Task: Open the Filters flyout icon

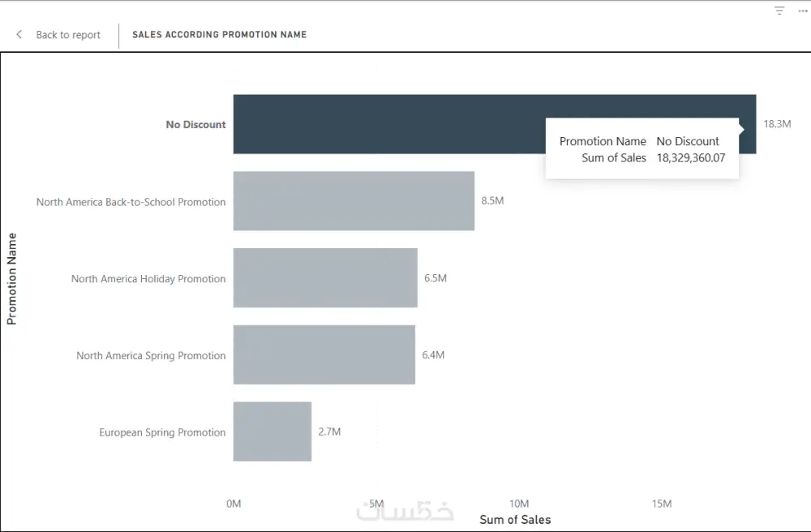Action: [x=779, y=11]
